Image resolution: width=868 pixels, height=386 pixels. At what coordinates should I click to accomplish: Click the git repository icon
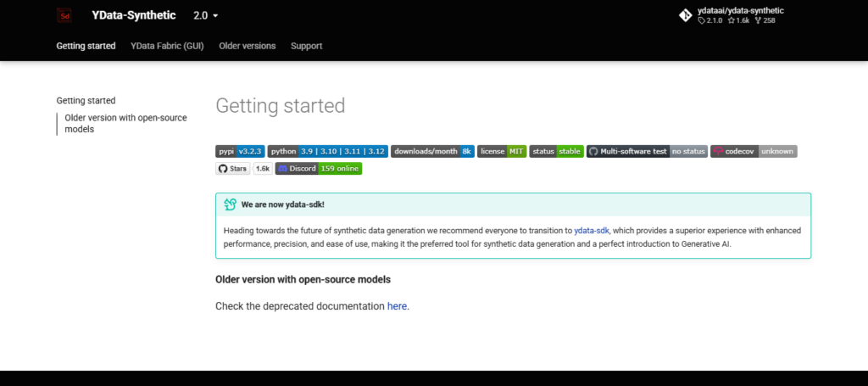click(x=685, y=15)
